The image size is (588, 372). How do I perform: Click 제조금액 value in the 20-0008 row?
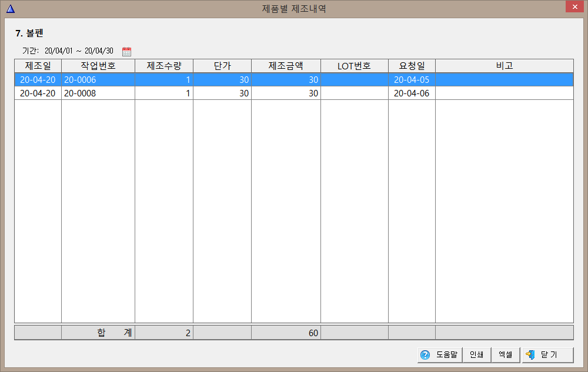tap(286, 93)
